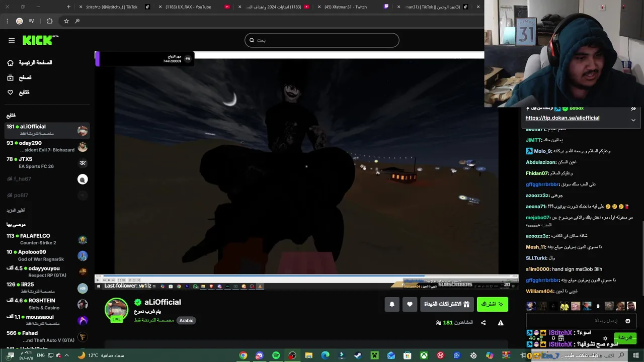This screenshot has width=644, height=362.
Task: Click the Kick search field
Action: (x=322, y=40)
